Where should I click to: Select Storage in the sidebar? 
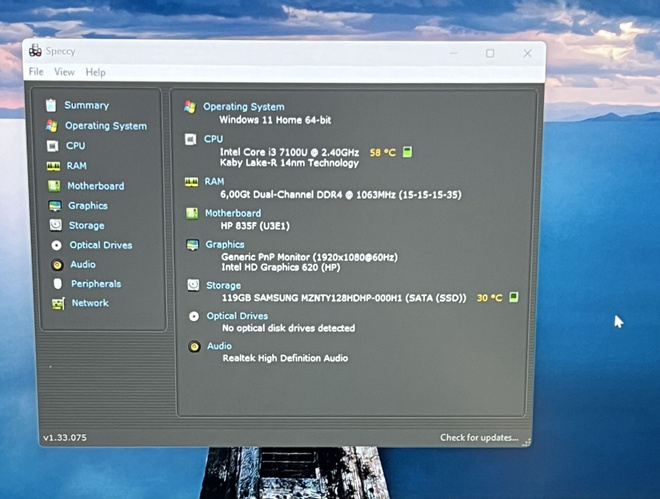87,226
